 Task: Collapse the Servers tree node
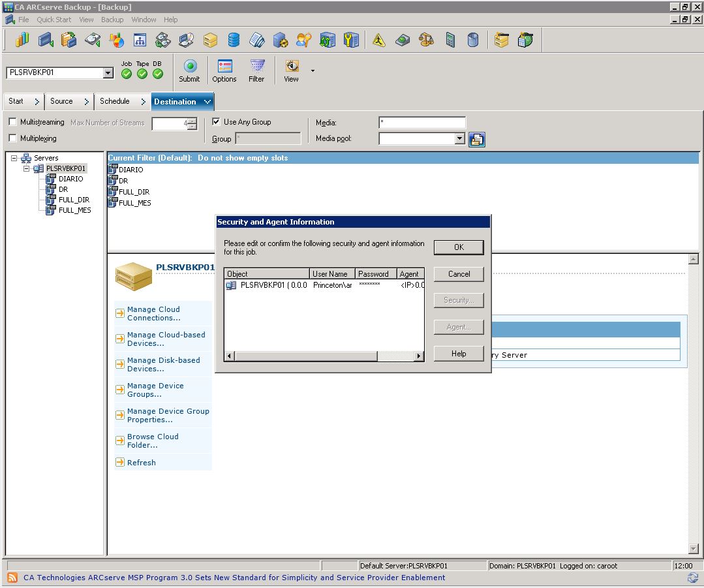[x=14, y=158]
